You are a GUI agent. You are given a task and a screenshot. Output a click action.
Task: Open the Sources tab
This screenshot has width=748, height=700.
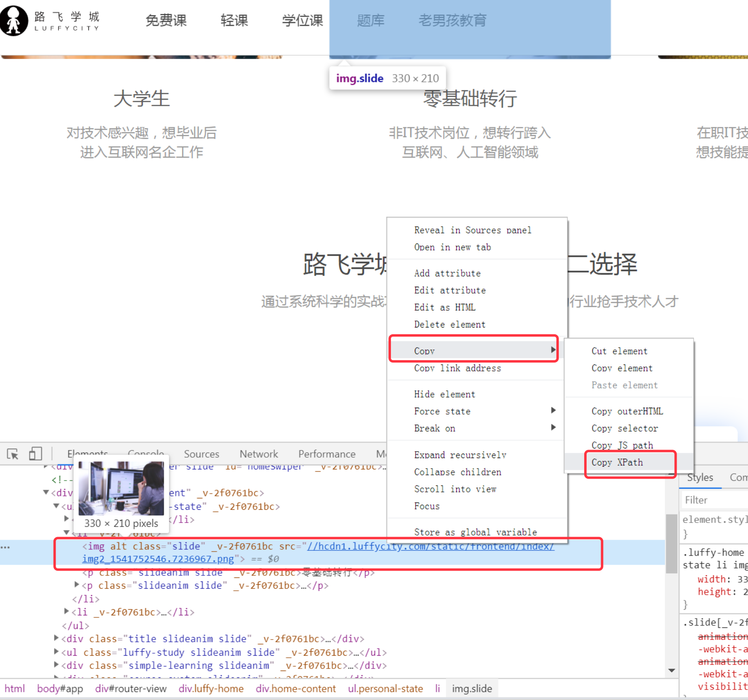click(x=201, y=454)
